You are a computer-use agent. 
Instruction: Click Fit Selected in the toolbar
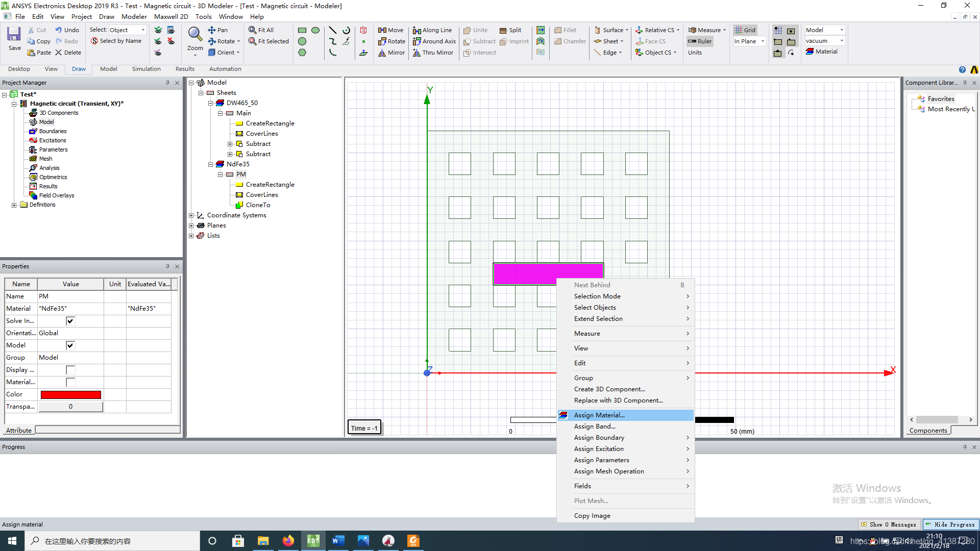point(268,41)
